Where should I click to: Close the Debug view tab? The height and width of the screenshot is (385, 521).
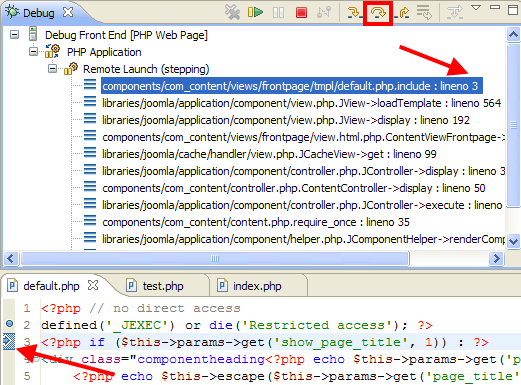click(x=68, y=12)
